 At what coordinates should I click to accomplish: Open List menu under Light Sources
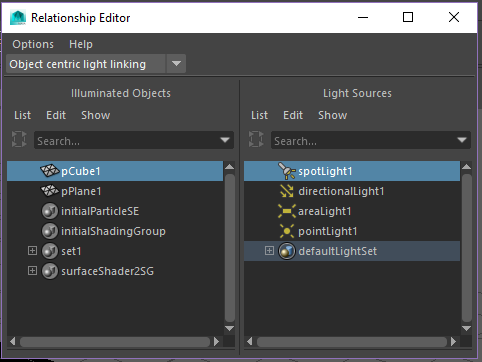pyautogui.click(x=259, y=115)
